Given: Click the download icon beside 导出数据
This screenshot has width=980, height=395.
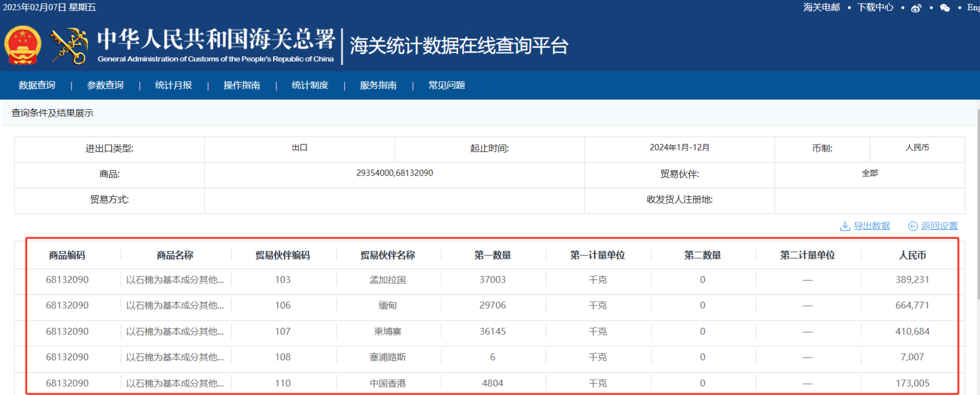Looking at the screenshot, I should [845, 226].
